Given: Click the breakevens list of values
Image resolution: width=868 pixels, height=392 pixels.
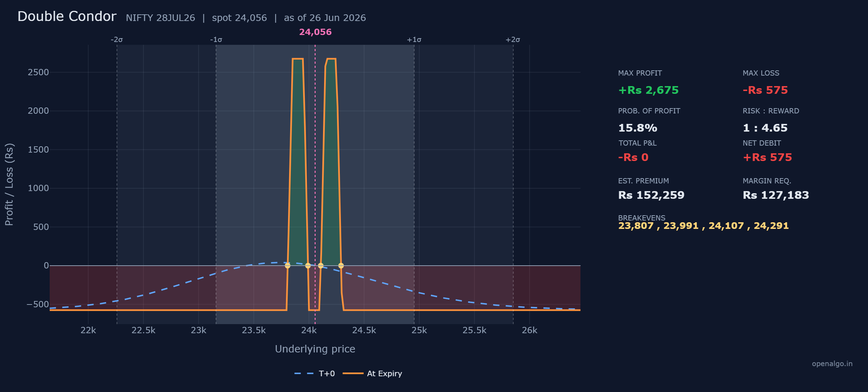Looking at the screenshot, I should (703, 226).
